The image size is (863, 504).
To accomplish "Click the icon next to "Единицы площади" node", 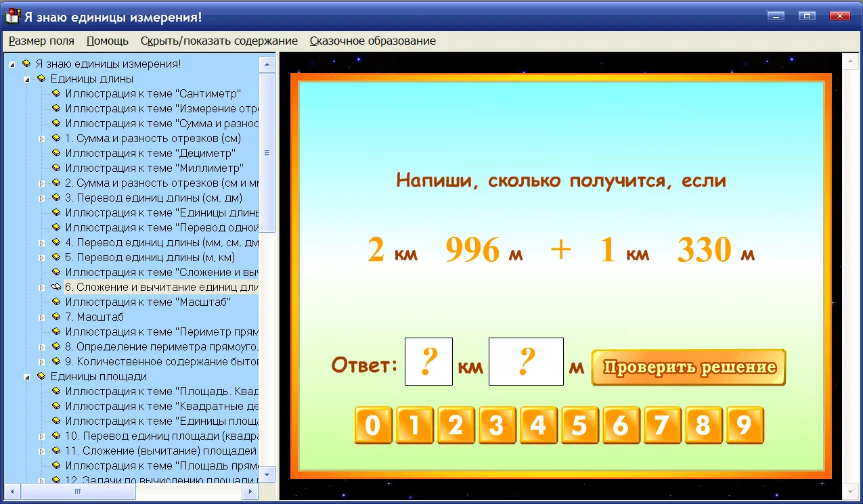I will [x=41, y=376].
